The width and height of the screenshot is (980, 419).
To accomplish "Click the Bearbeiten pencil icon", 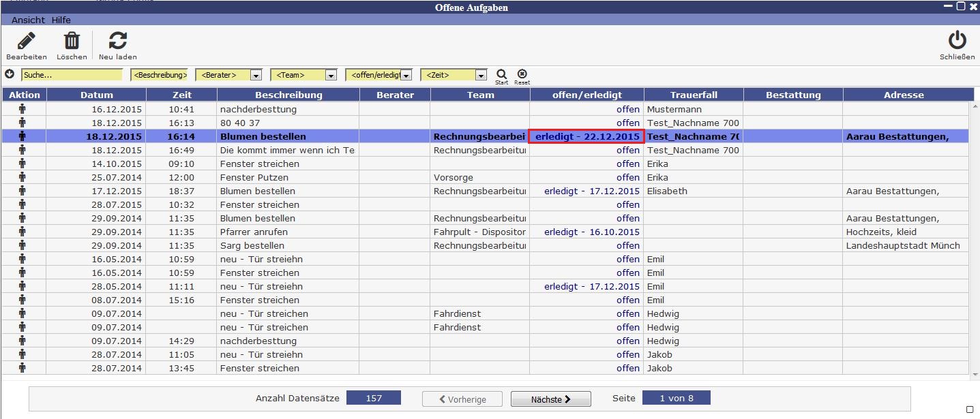I will point(26,42).
